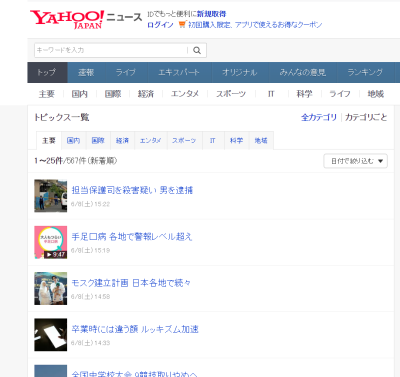Screen dimensions: 400x377
Task: Switch to the スポーツ topics tab
Action: [x=184, y=141]
